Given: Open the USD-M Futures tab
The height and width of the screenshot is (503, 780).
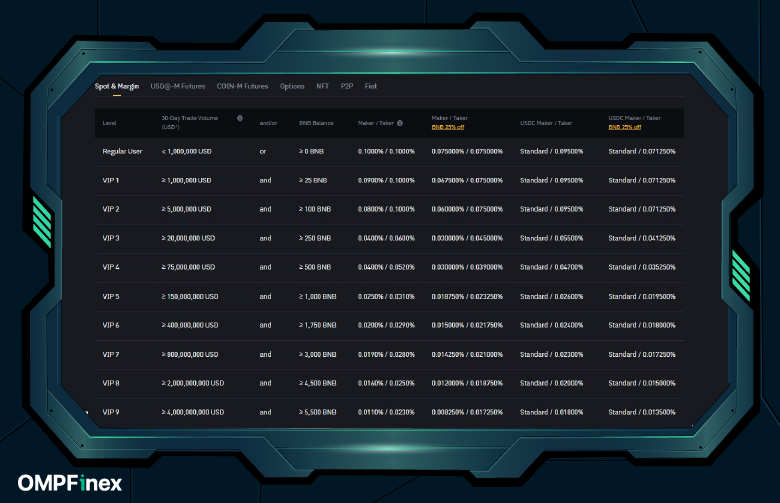Looking at the screenshot, I should coord(178,87).
